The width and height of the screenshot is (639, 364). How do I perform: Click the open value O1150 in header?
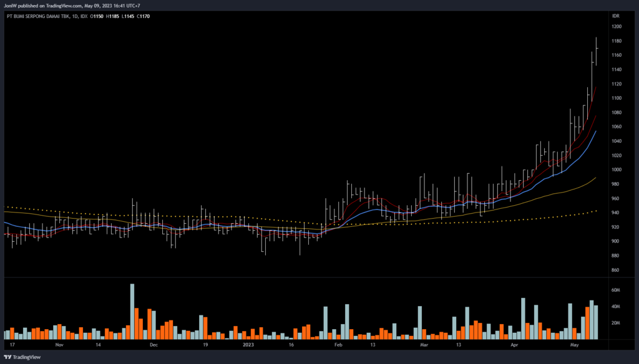click(x=95, y=16)
